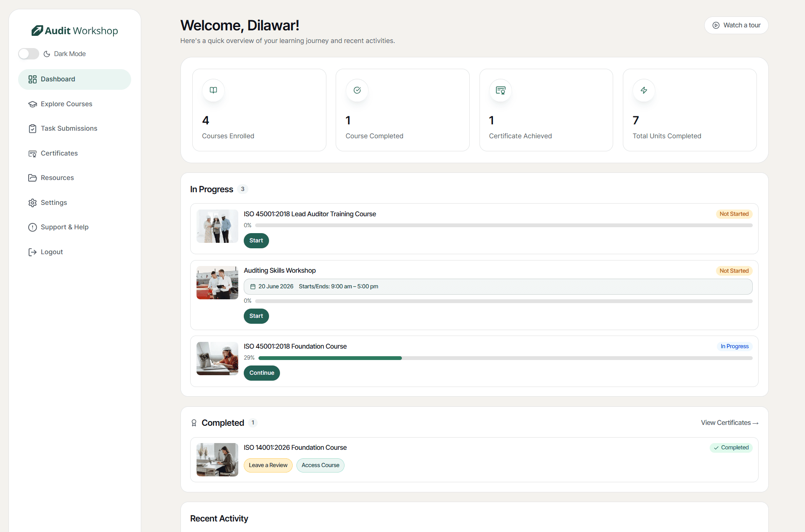
Task: Click the 29% progress bar of Foundation Course
Action: click(506, 358)
